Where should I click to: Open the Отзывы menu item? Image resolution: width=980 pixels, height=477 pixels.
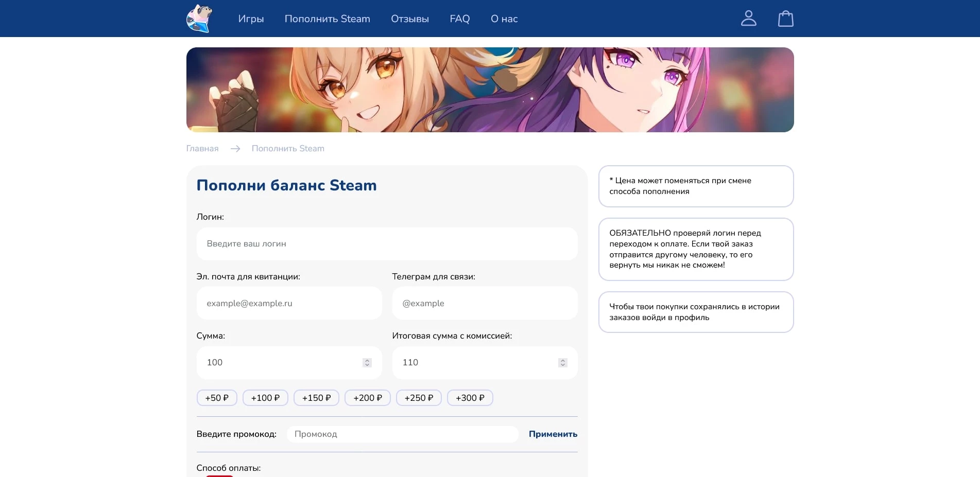[410, 19]
